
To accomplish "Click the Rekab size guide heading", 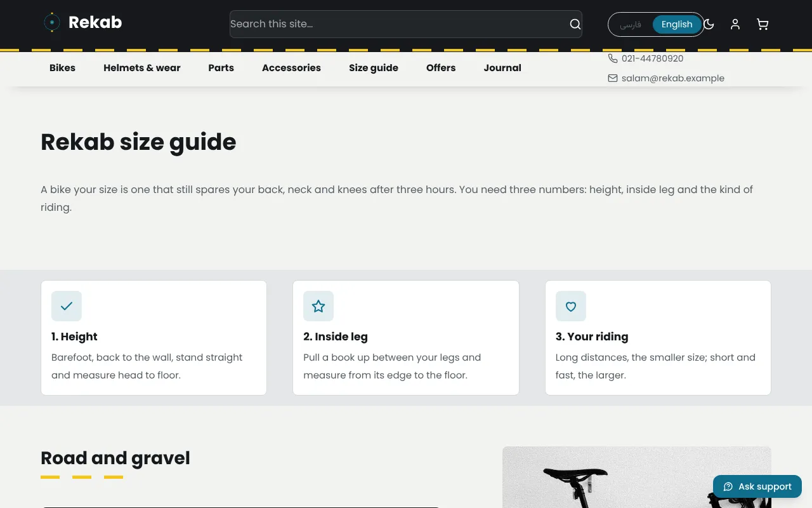I will [138, 142].
